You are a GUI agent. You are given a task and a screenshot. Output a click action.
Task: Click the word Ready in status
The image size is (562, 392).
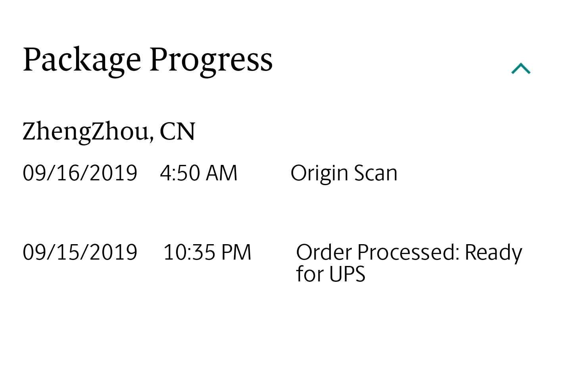click(493, 252)
